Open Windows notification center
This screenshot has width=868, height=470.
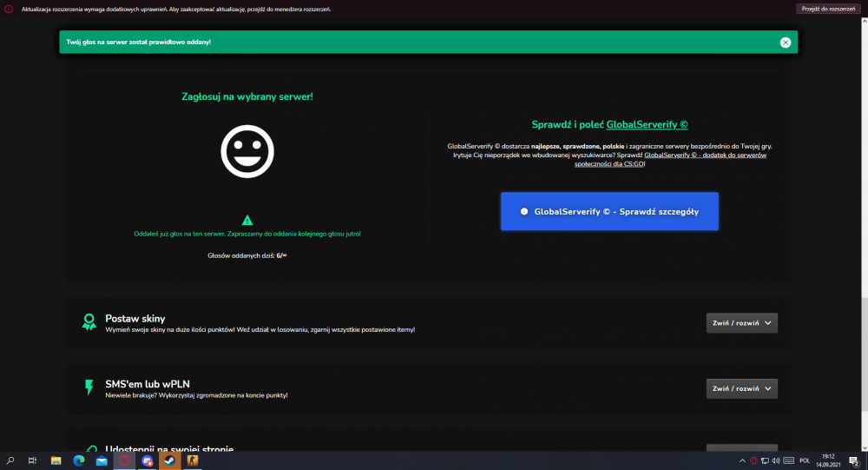tap(854, 460)
